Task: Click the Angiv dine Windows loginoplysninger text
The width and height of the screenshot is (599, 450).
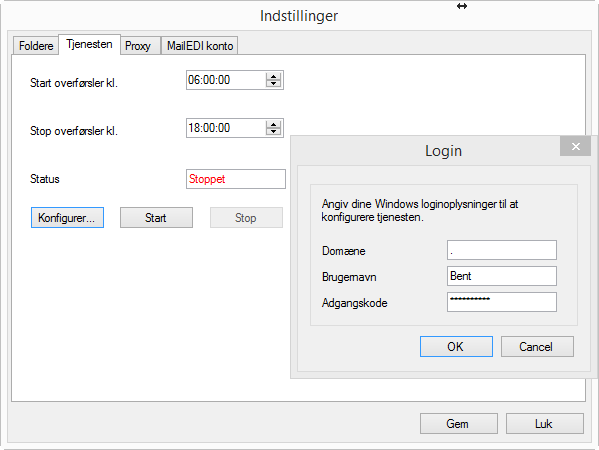Action: [419, 210]
